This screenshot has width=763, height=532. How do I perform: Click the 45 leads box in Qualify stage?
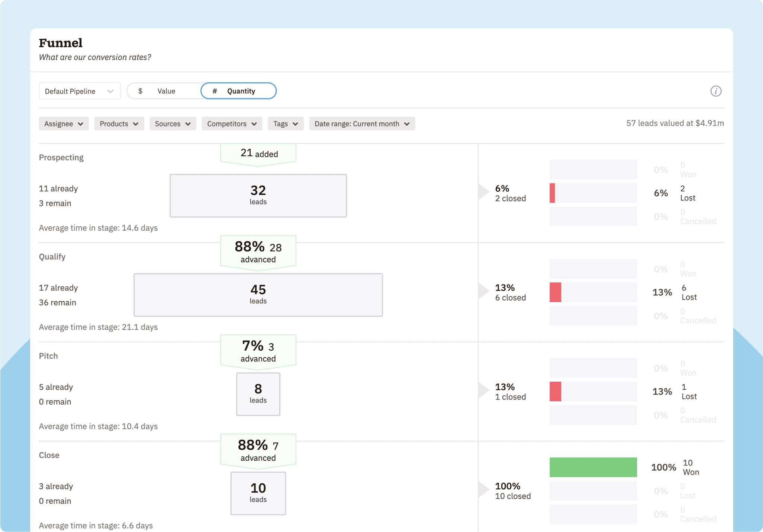258,295
